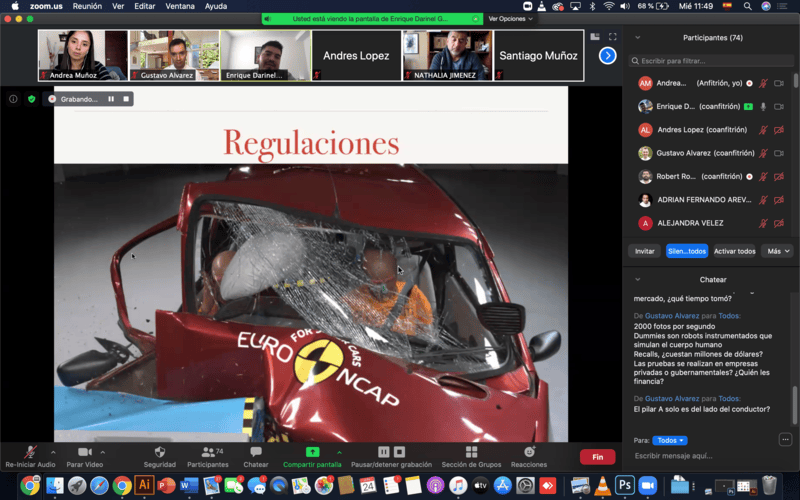The height and width of the screenshot is (500, 800).
Task: Toggle Parar Video camera button
Action: tap(85, 457)
